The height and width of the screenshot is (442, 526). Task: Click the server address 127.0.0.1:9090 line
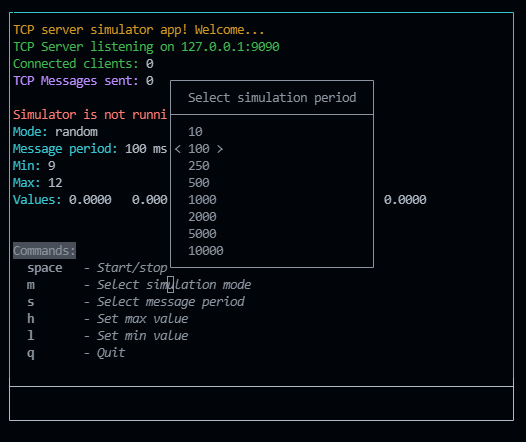tap(146, 47)
